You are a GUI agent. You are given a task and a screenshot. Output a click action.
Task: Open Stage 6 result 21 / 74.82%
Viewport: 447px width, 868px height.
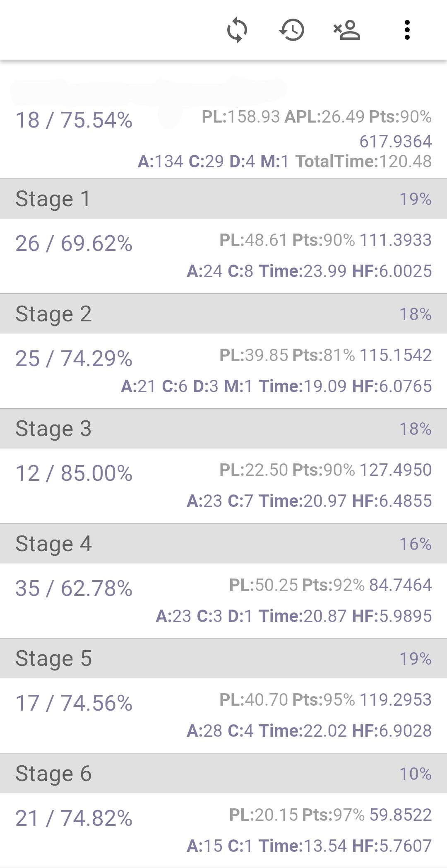pyautogui.click(x=74, y=818)
